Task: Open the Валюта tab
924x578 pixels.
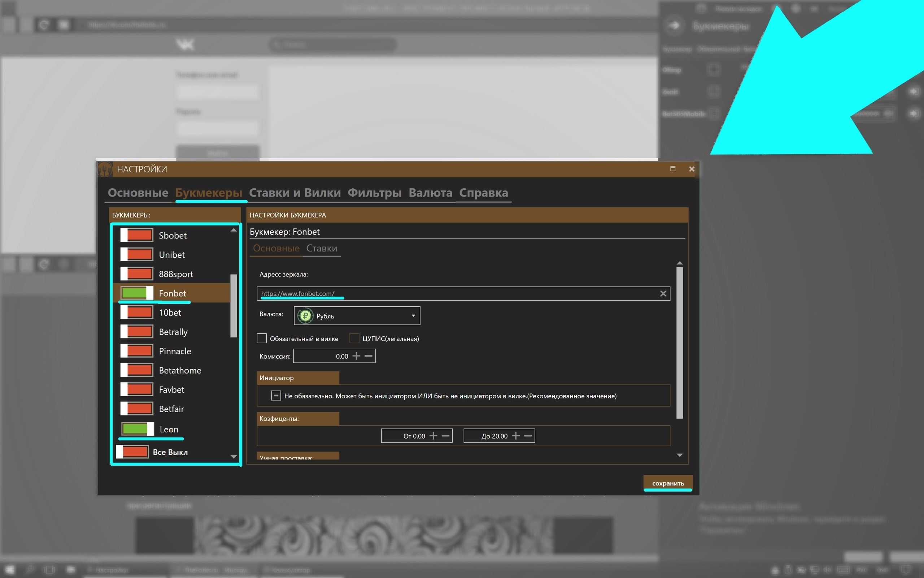Action: point(430,193)
